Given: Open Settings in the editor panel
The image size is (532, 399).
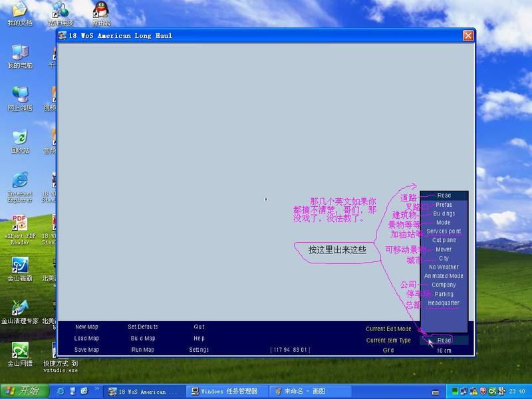Looking at the screenshot, I should click(x=199, y=350).
